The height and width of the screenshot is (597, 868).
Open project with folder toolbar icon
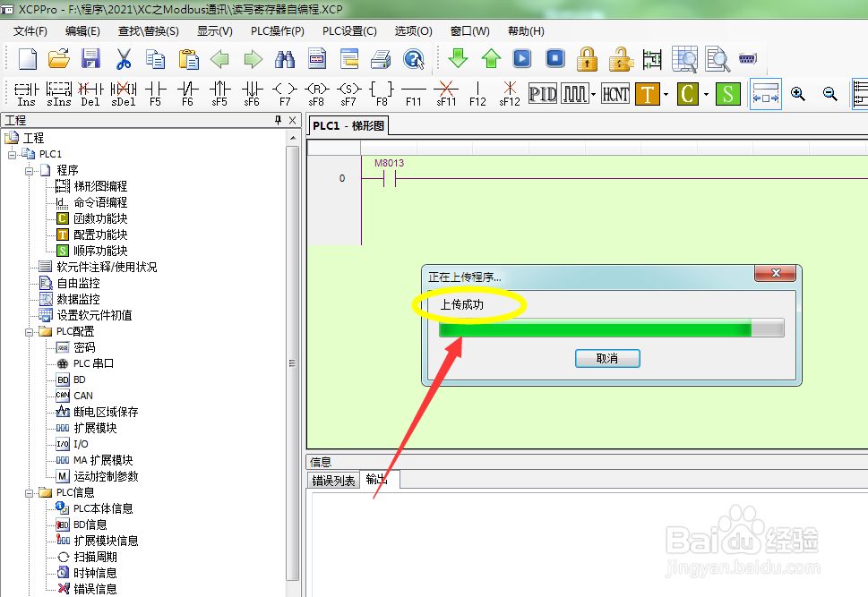point(59,59)
